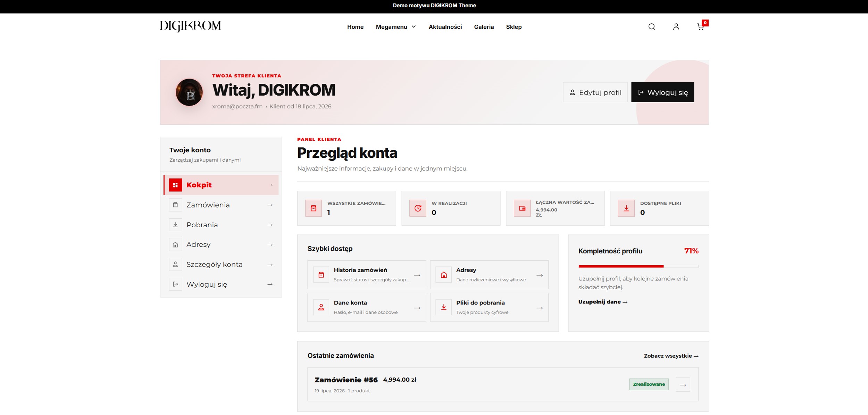Screen dimensions: 868x415
Task: Open Megamenu in the navigation
Action: pyautogui.click(x=391, y=27)
